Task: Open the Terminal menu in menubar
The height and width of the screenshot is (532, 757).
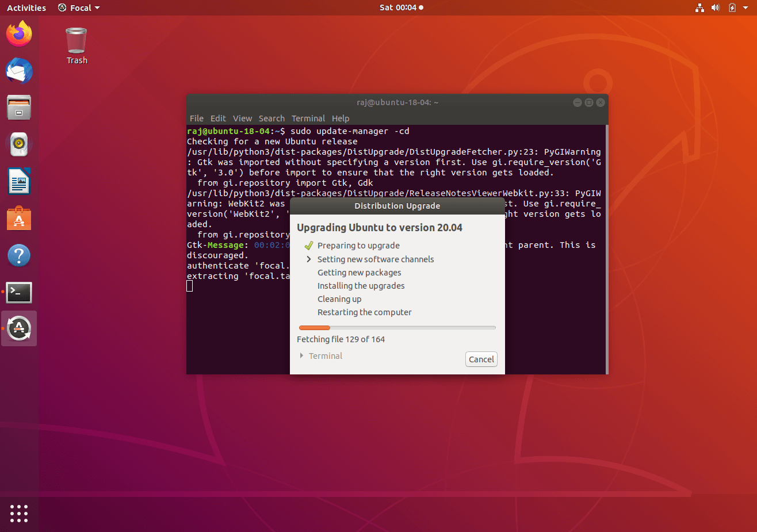Action: (308, 118)
